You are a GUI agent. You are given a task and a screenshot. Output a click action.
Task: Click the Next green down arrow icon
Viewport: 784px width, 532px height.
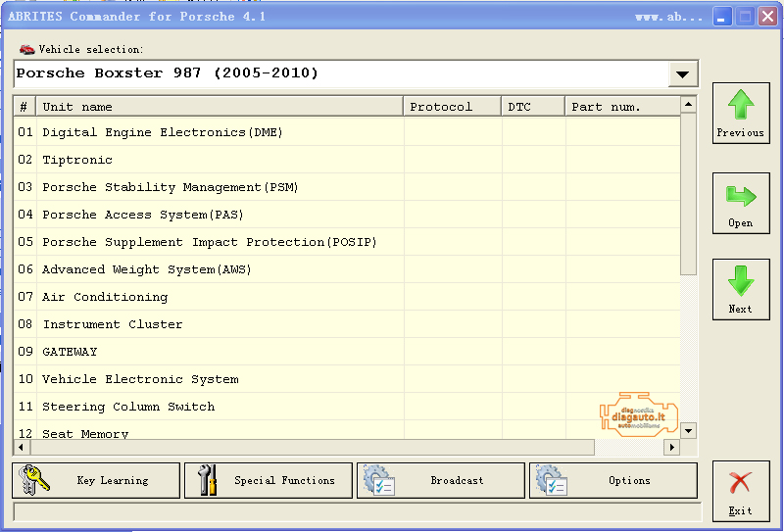[741, 282]
